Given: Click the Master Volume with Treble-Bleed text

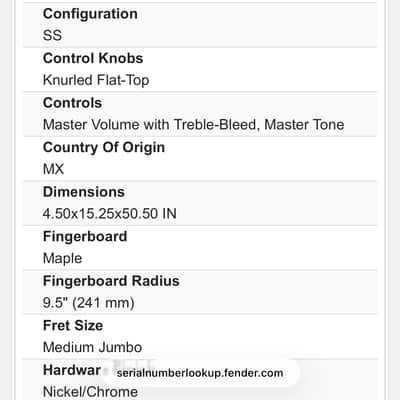Looking at the screenshot, I should pos(150,125).
